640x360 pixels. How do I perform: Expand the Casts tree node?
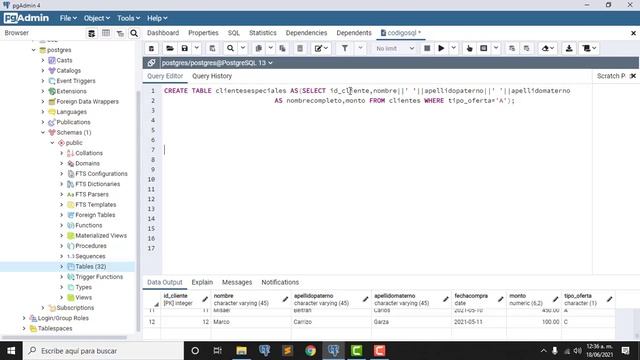pos(43,60)
